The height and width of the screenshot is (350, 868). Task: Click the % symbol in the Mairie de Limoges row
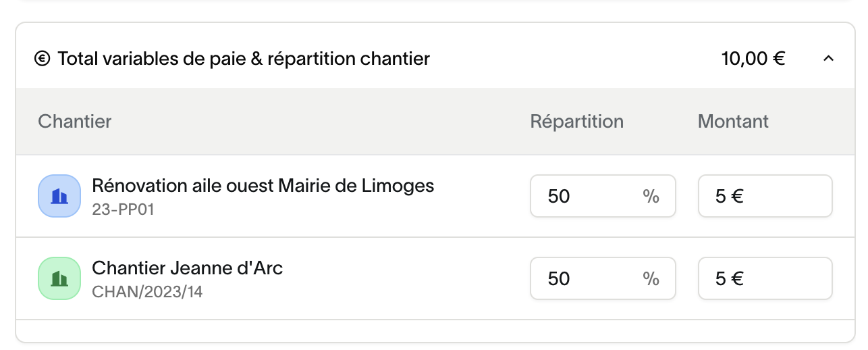coord(651,197)
